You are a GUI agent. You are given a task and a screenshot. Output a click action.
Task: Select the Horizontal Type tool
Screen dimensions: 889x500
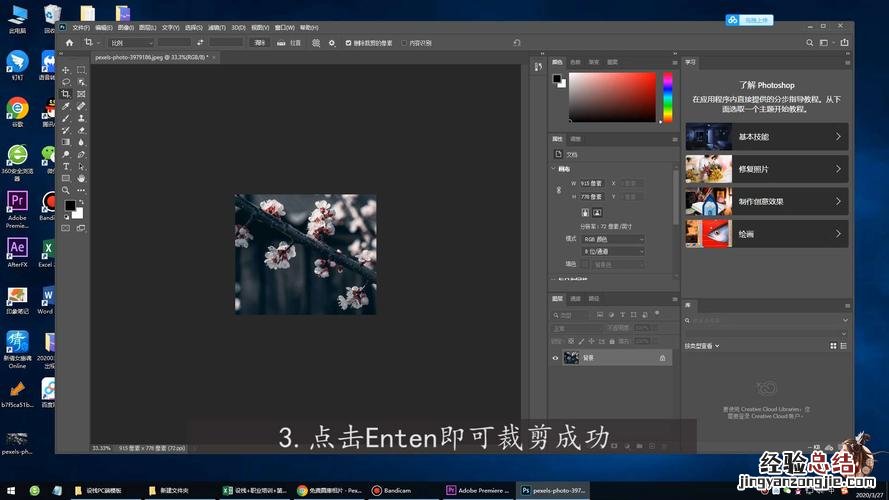(x=66, y=166)
